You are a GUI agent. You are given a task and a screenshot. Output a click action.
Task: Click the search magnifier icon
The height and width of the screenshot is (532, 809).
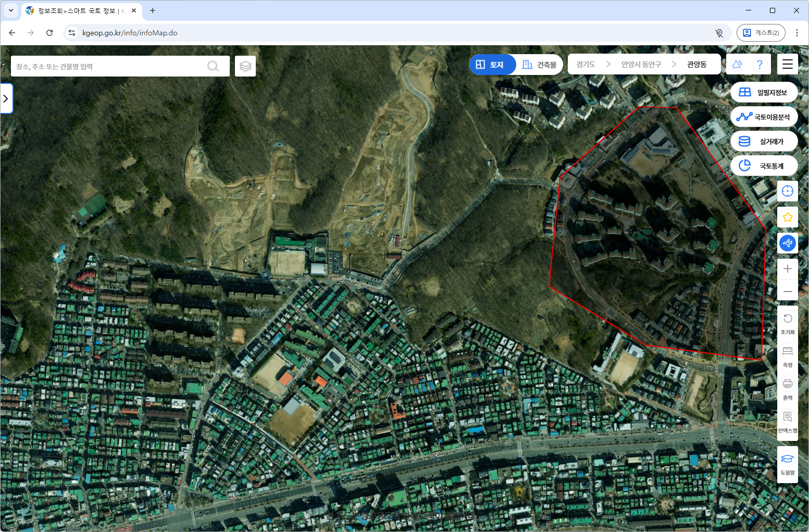[213, 66]
